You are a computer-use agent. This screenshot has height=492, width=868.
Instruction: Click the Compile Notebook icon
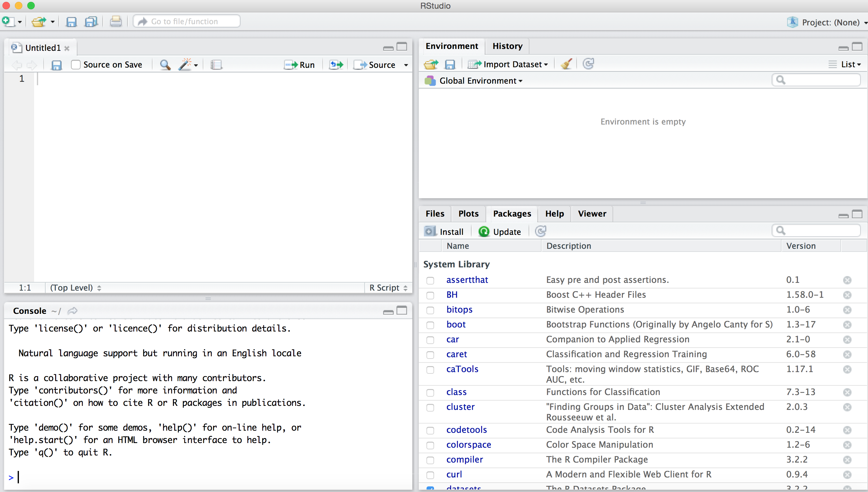coord(216,64)
